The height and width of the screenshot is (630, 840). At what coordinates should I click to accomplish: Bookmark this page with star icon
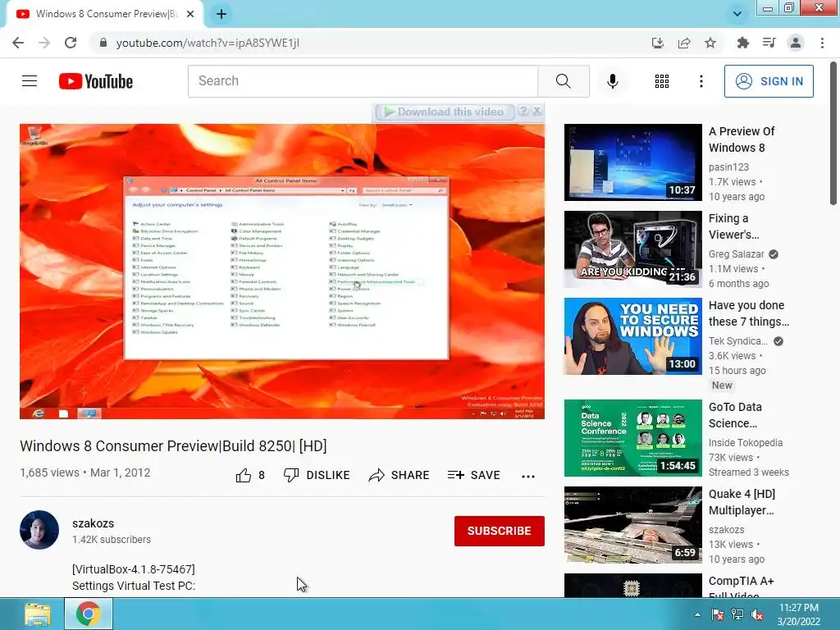(x=710, y=43)
